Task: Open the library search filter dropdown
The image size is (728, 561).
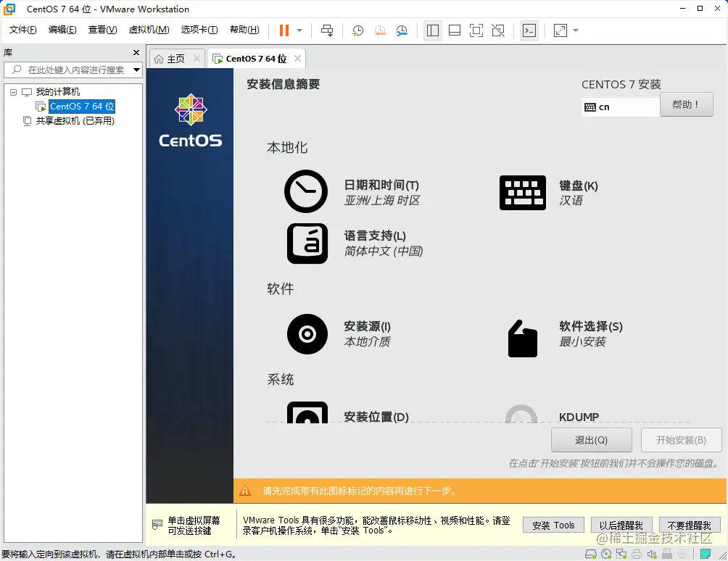Action: 136,70
